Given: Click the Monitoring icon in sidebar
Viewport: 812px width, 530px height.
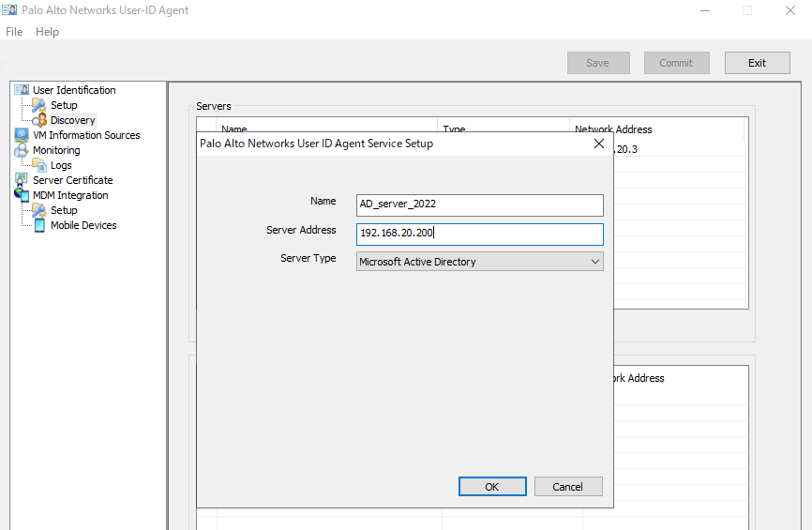Looking at the screenshot, I should tap(22, 150).
